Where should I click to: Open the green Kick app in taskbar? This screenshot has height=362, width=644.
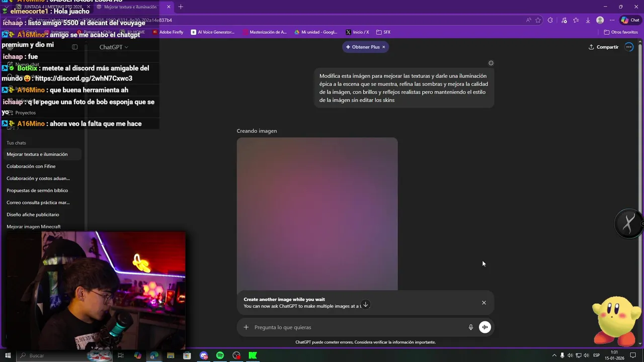pos(253,355)
